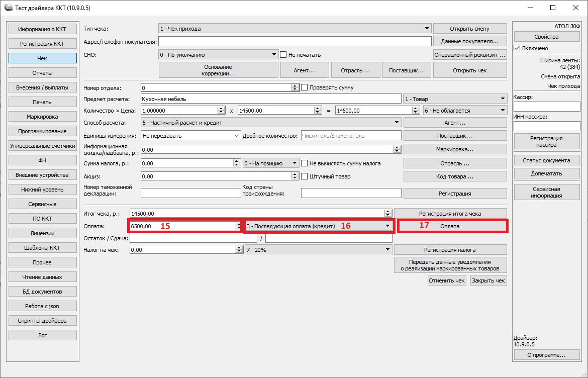588x378 pixels.
Task: Open the payment type 'Последующая оплата (кредит)' dropdown
Action: coord(318,226)
